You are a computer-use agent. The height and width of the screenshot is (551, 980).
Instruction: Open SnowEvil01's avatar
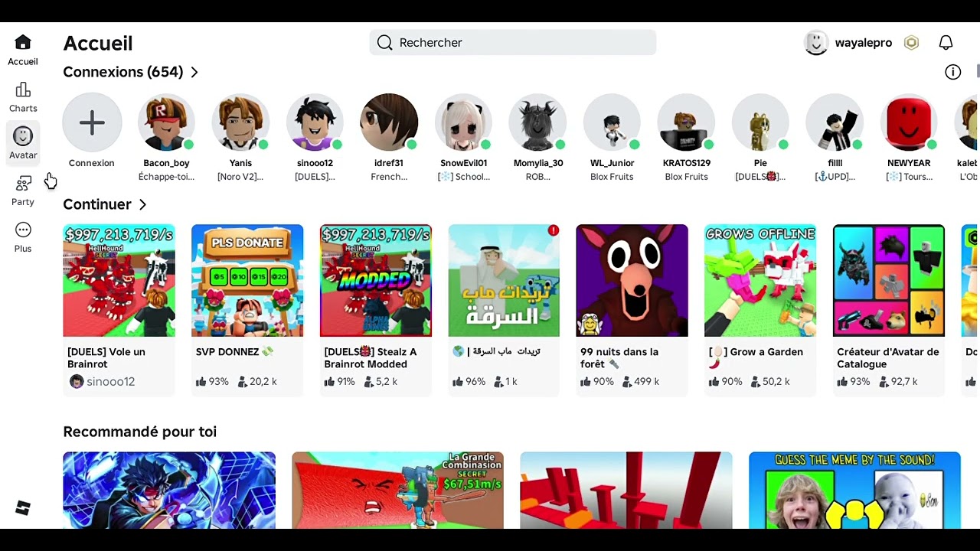(x=463, y=122)
